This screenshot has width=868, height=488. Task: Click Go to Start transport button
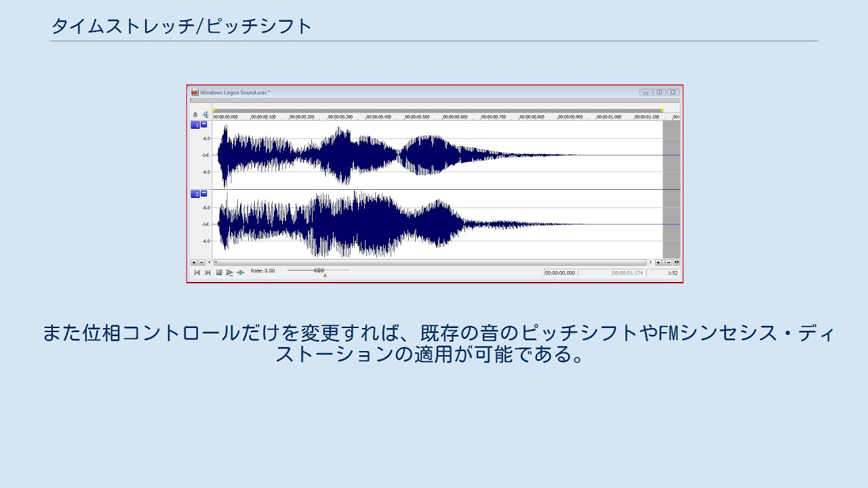click(197, 272)
